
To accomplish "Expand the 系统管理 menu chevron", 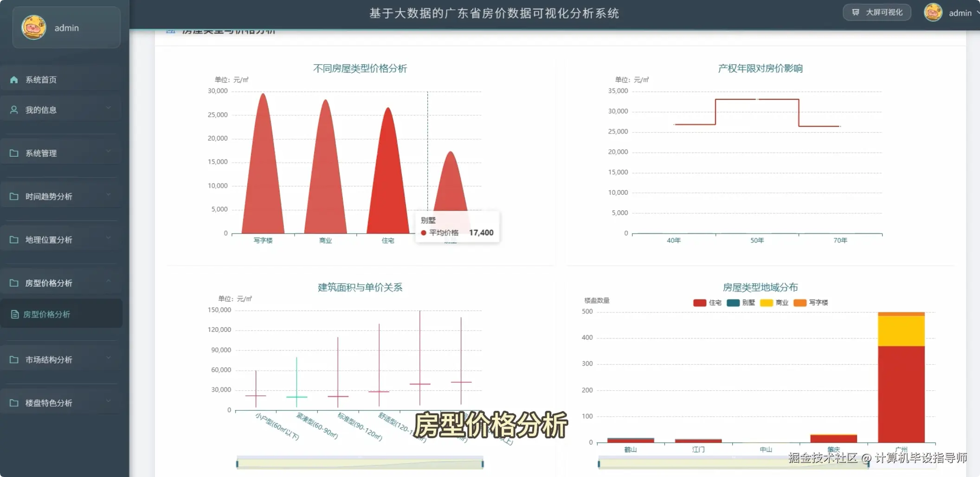I will tap(108, 151).
